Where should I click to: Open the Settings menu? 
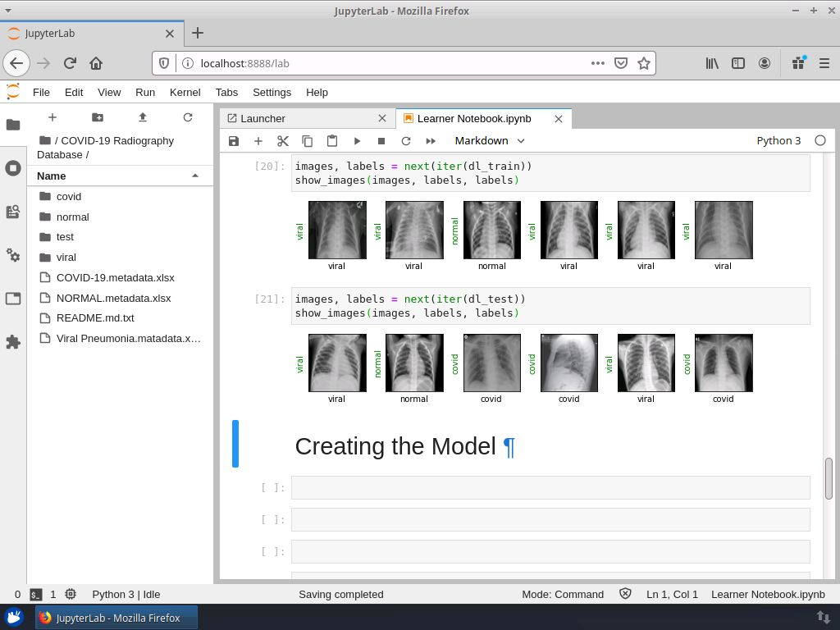click(272, 92)
